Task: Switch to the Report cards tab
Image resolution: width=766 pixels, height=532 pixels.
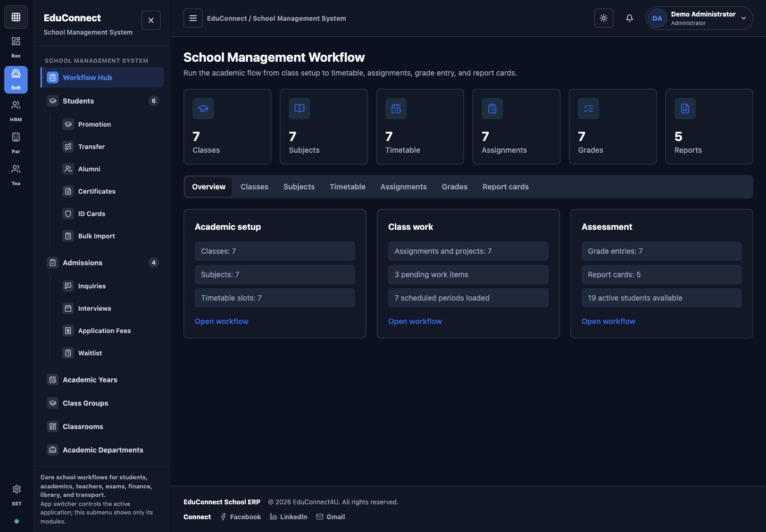Action: pos(505,187)
